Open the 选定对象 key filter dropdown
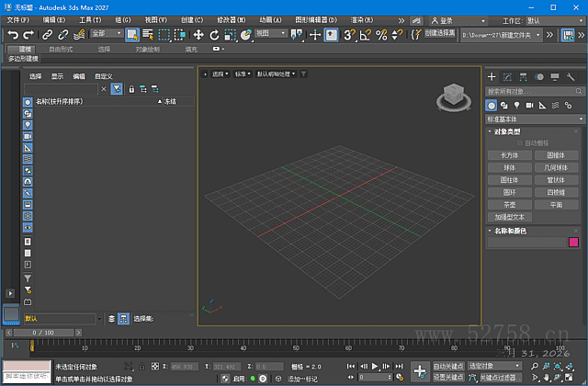 494,366
